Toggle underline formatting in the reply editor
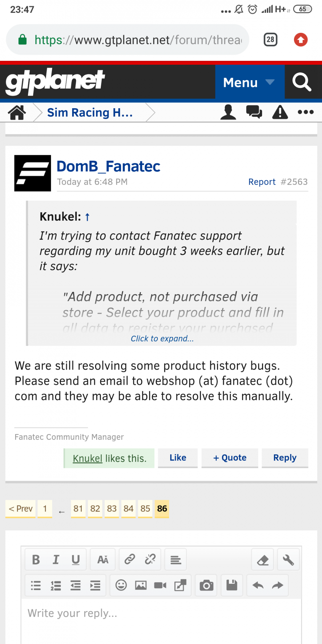Image resolution: width=322 pixels, height=644 pixels. coord(76,560)
